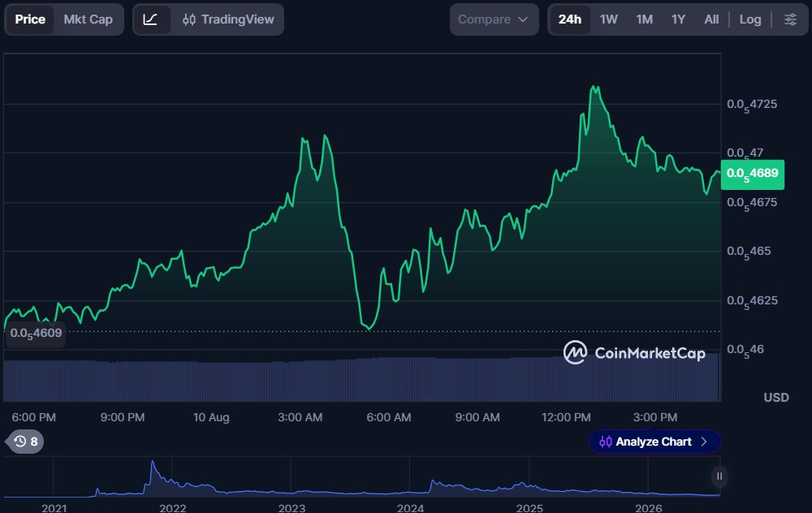The height and width of the screenshot is (513, 812).
Task: Switch to the 1W time range
Action: coord(608,19)
